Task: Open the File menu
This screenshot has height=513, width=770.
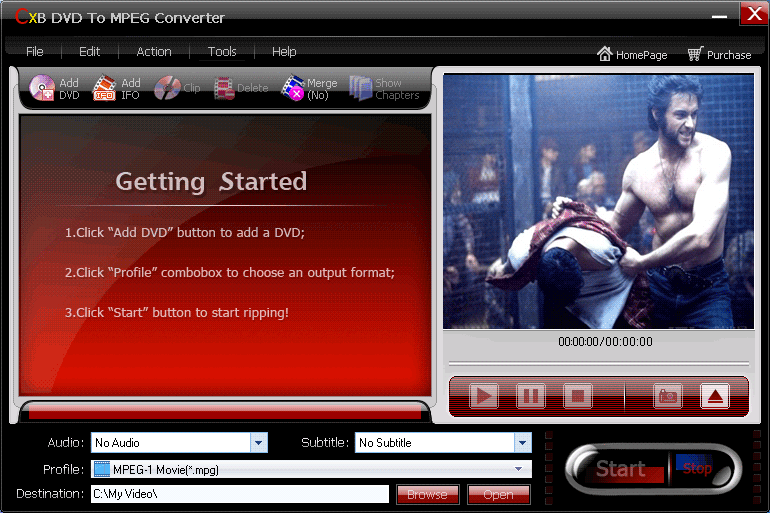Action: (x=34, y=52)
